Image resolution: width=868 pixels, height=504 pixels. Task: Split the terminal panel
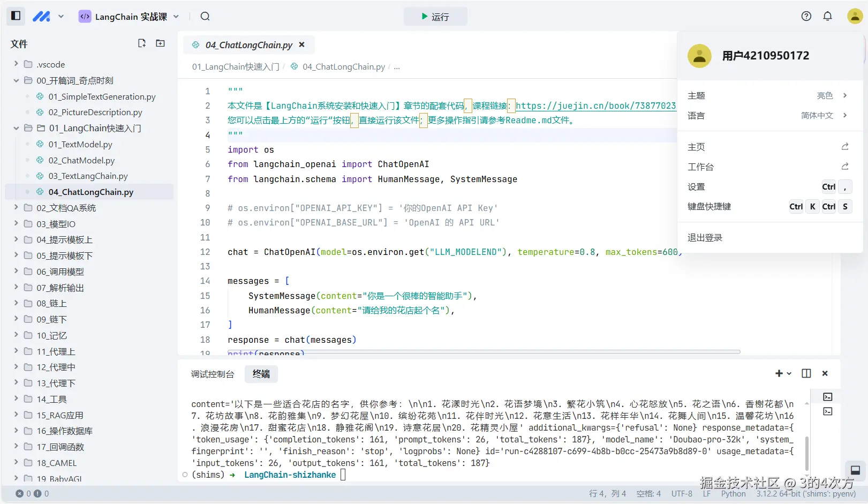pos(806,373)
